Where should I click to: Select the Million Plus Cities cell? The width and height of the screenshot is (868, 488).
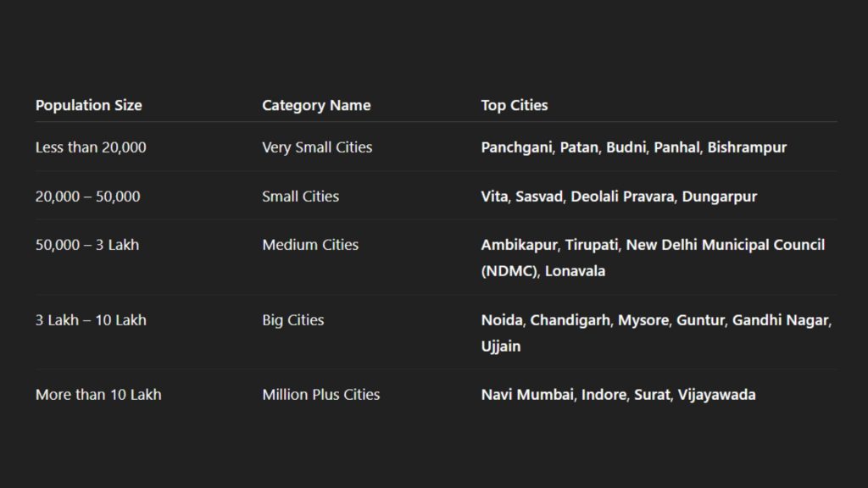321,395
